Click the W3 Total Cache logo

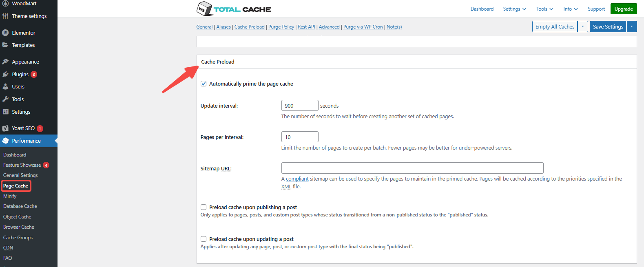tap(234, 9)
